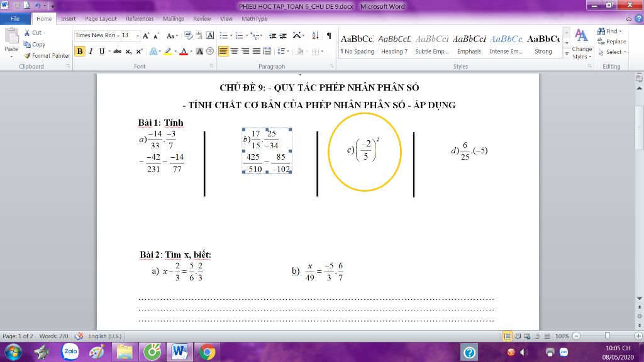This screenshot has width=644, height=362.
Task: Switch to the Insert tab
Action: coord(68,19)
